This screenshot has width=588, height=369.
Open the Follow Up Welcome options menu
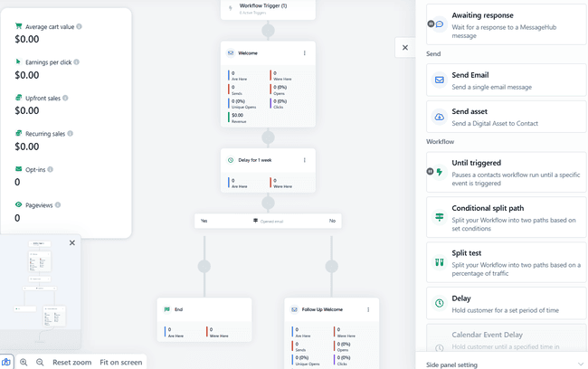coord(367,309)
